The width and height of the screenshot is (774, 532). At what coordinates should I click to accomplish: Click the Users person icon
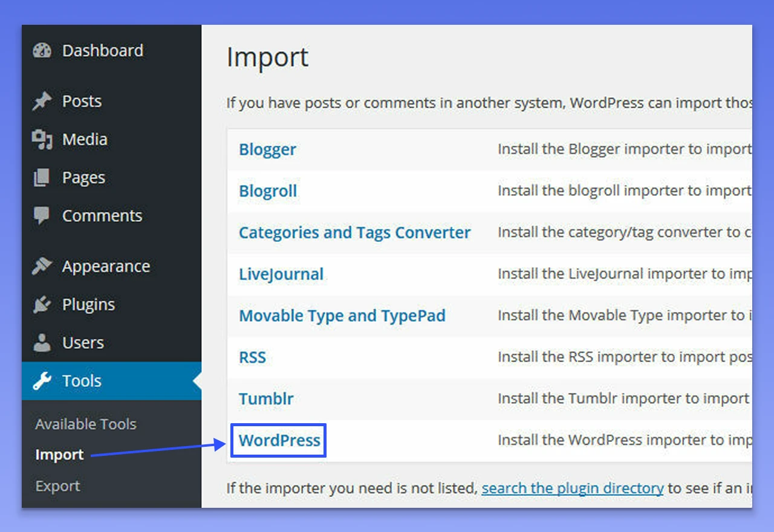coord(42,343)
